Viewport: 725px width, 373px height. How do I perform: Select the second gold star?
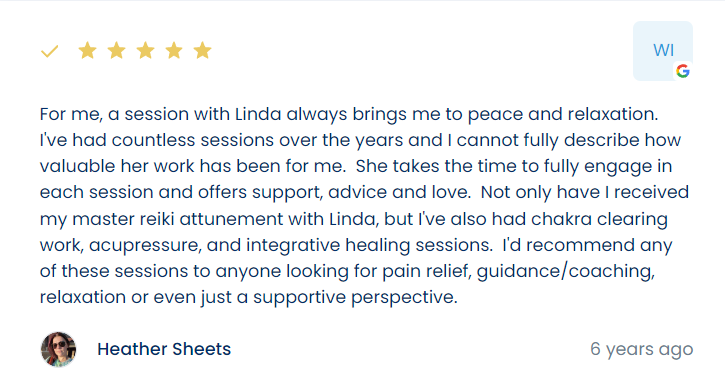[116, 50]
